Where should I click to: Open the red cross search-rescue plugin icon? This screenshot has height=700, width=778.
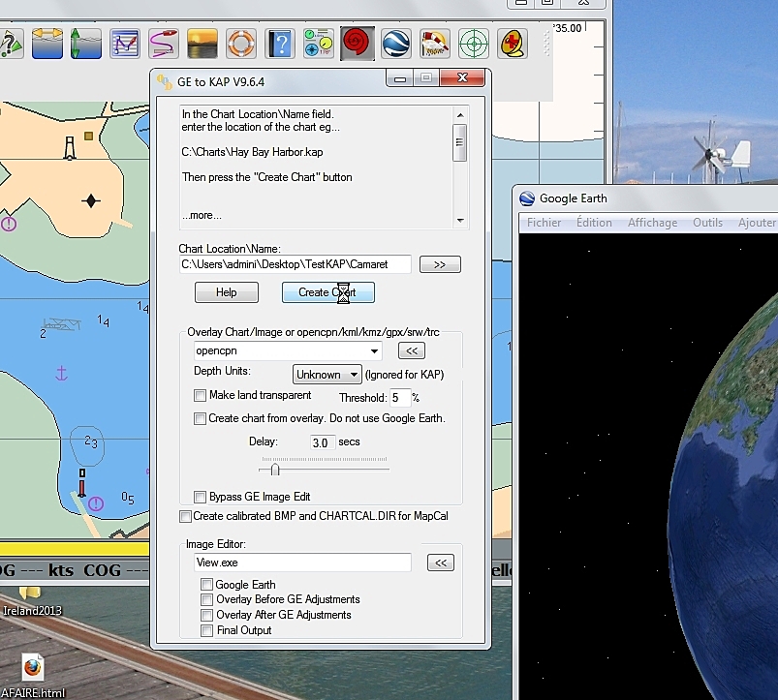tap(513, 44)
